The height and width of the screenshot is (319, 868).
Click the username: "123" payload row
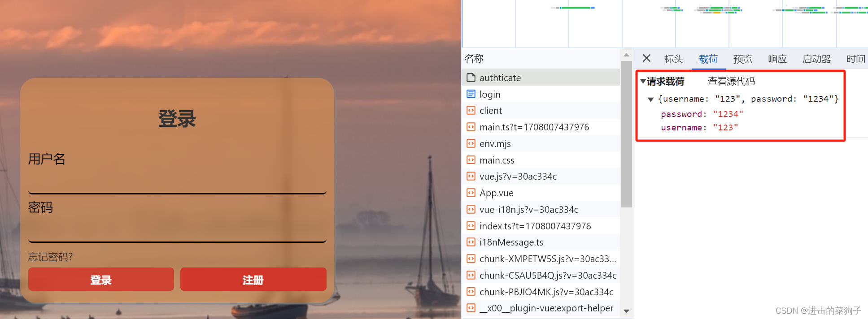[699, 128]
